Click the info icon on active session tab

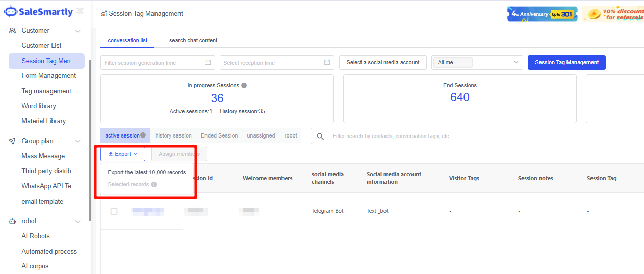[x=143, y=135]
